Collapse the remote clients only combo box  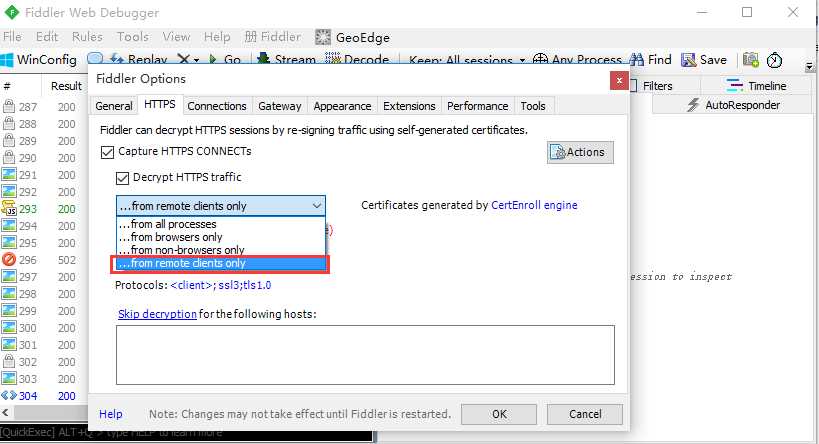[317, 206]
